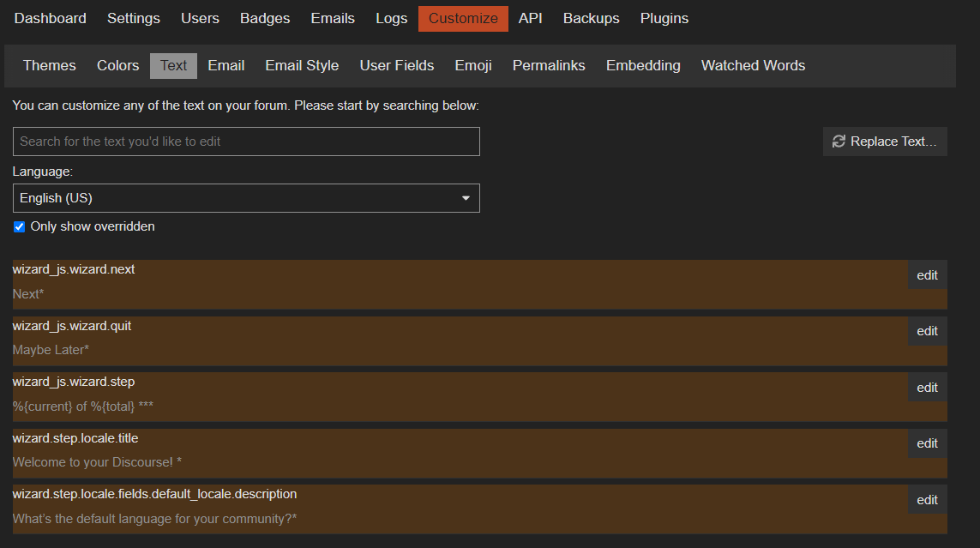Click the 'Only show overridden' label
The width and height of the screenshot is (980, 548).
[x=93, y=226]
